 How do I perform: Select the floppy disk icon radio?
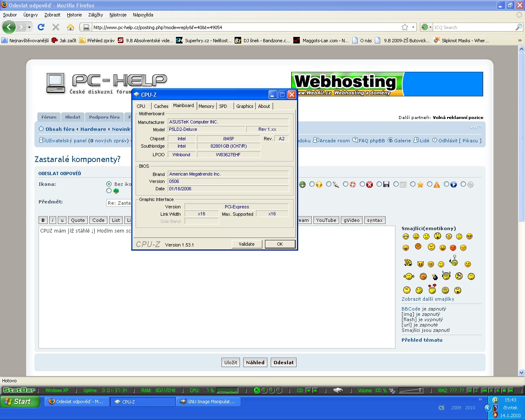379,184
